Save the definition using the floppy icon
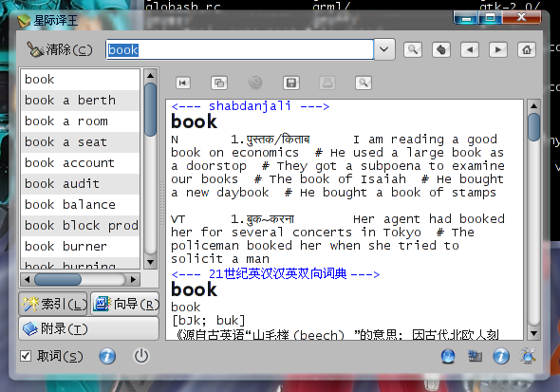 pos(291,83)
